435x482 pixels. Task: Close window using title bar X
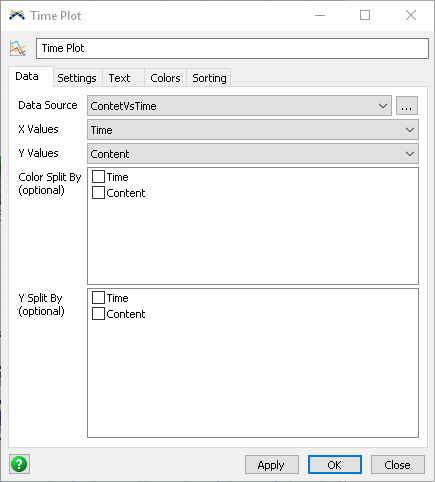411,15
